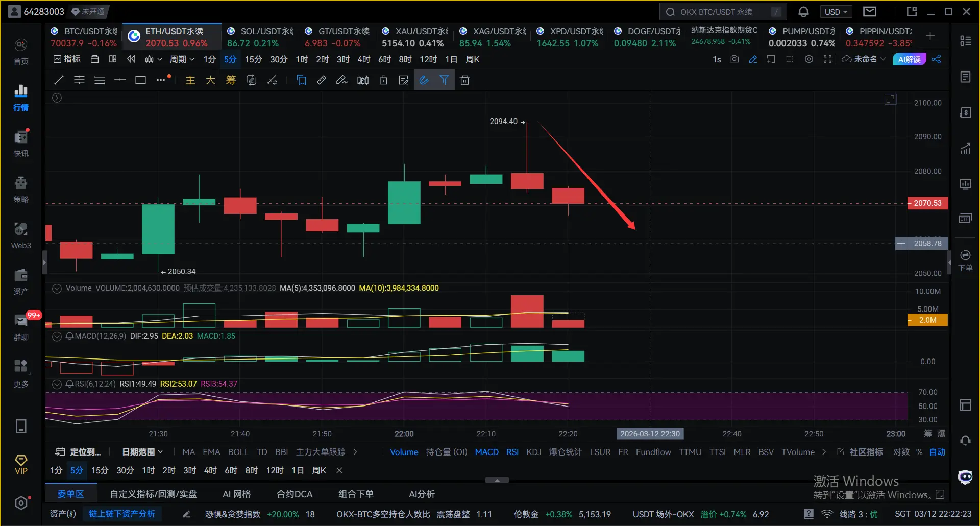Click the 筹 chip distribution icon
The image size is (980, 526).
(231, 80)
